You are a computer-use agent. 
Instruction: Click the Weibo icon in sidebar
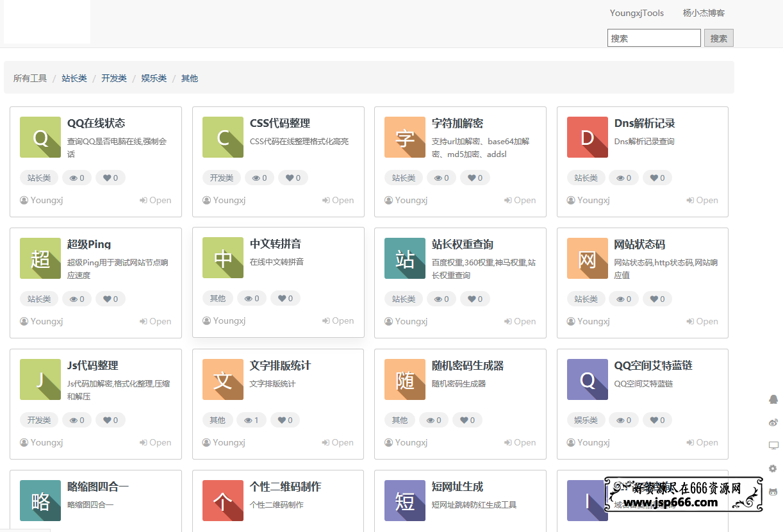773,422
